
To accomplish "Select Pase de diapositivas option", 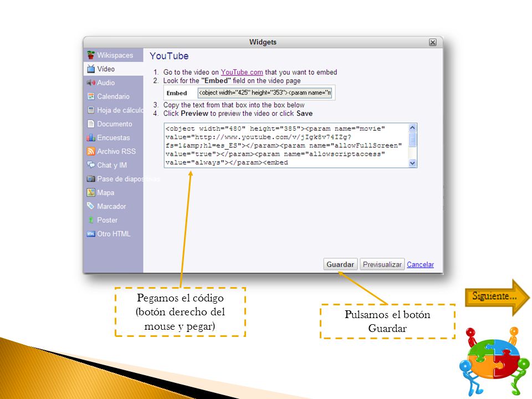I will tap(113, 178).
